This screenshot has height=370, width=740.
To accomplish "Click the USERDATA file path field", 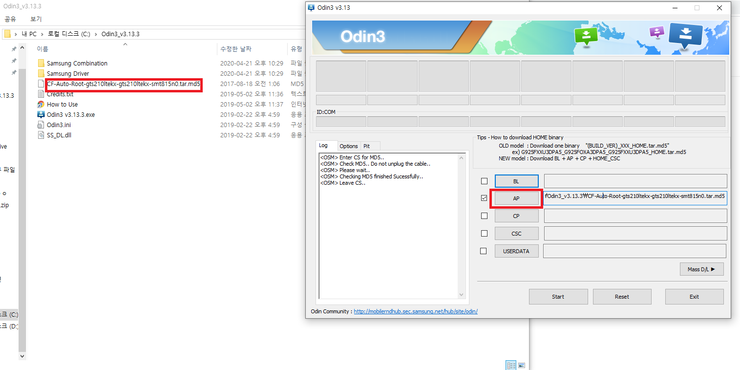I will click(x=635, y=251).
